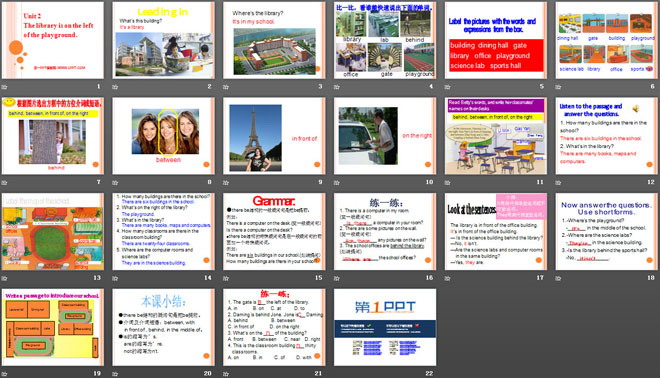Select the 'between' three faces slide
Screen dimensions: 660x378
tap(163, 136)
